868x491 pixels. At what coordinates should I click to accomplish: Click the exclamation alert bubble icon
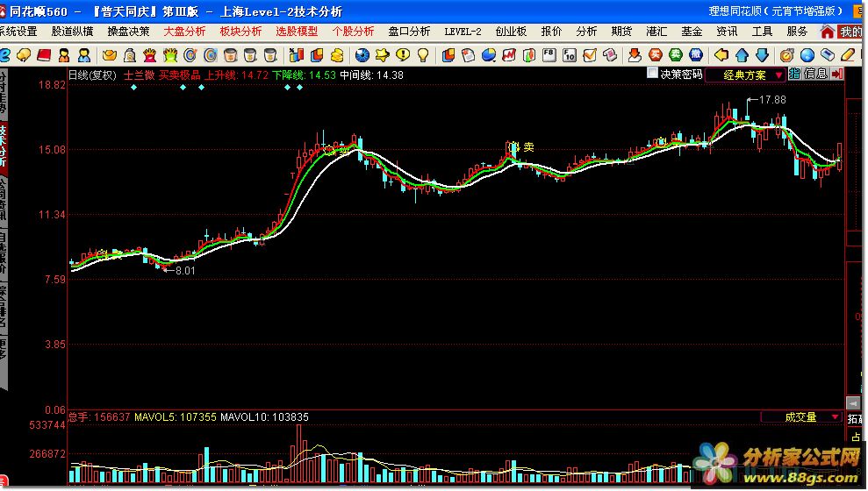point(403,54)
